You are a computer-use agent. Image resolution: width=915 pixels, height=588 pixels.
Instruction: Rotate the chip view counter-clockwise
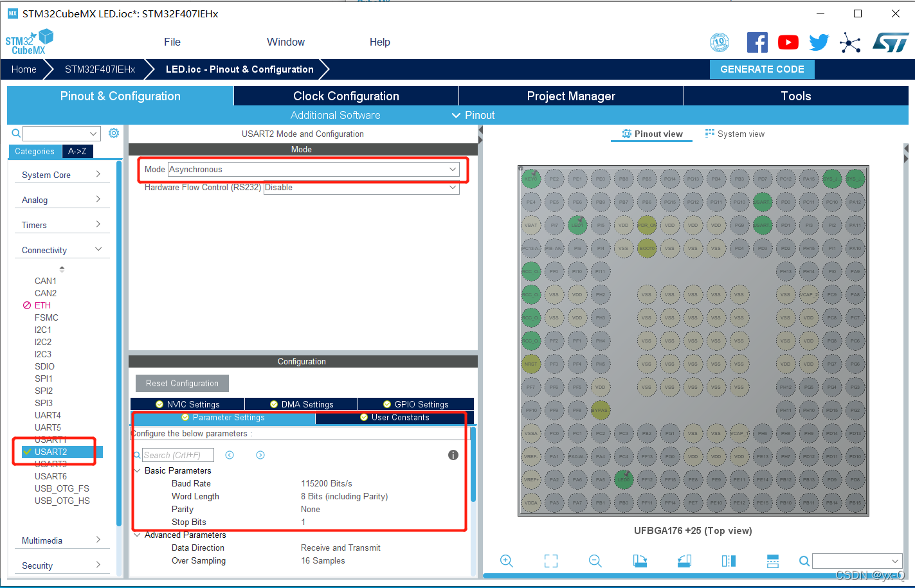click(x=684, y=561)
